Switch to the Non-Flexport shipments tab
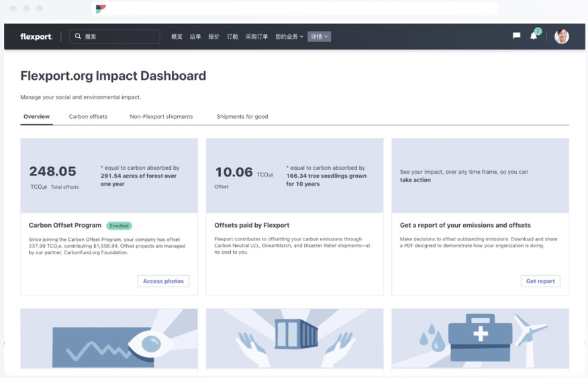Image resolution: width=588 pixels, height=378 pixels. (x=161, y=117)
